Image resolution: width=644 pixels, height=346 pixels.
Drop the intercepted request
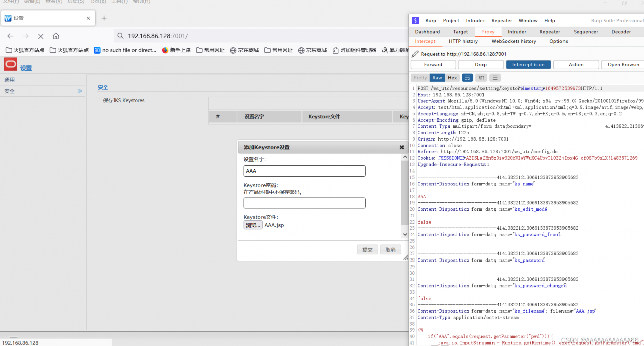[481, 65]
